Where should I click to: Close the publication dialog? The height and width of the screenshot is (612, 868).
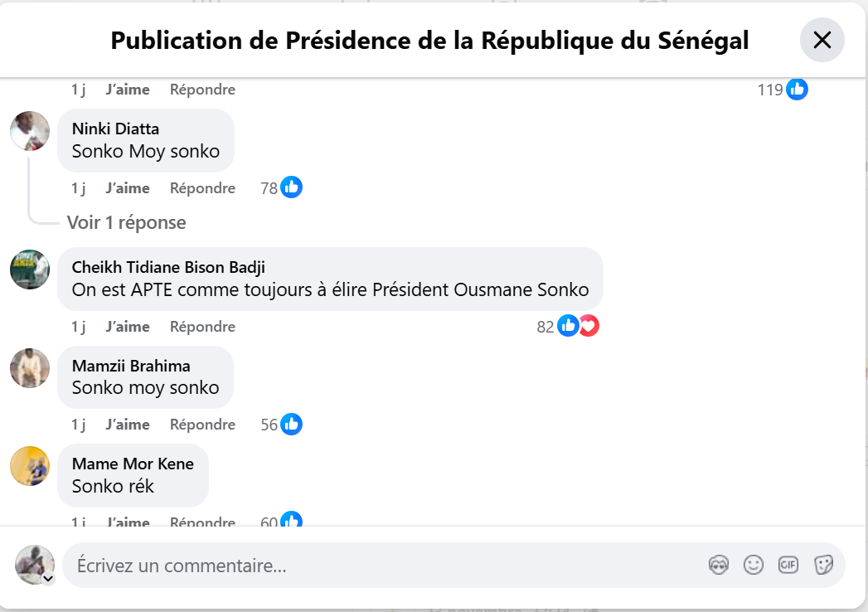[822, 40]
